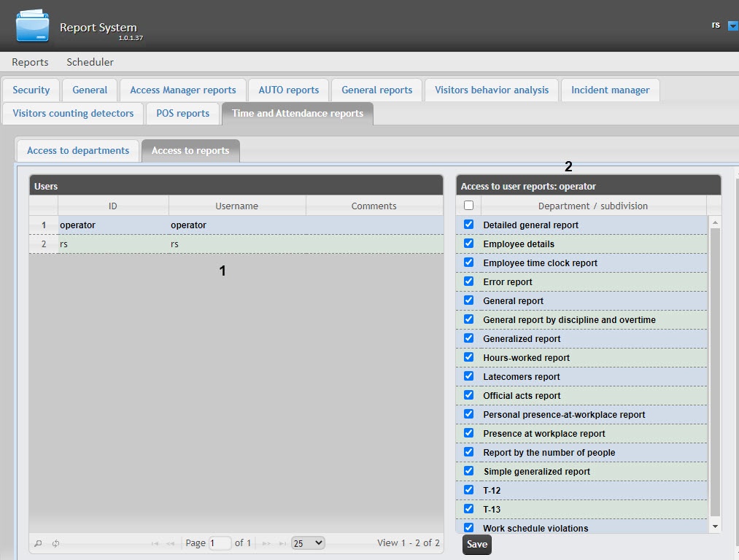Go to last page in Users pager
Image resolution: width=739 pixels, height=560 pixels.
click(x=282, y=543)
